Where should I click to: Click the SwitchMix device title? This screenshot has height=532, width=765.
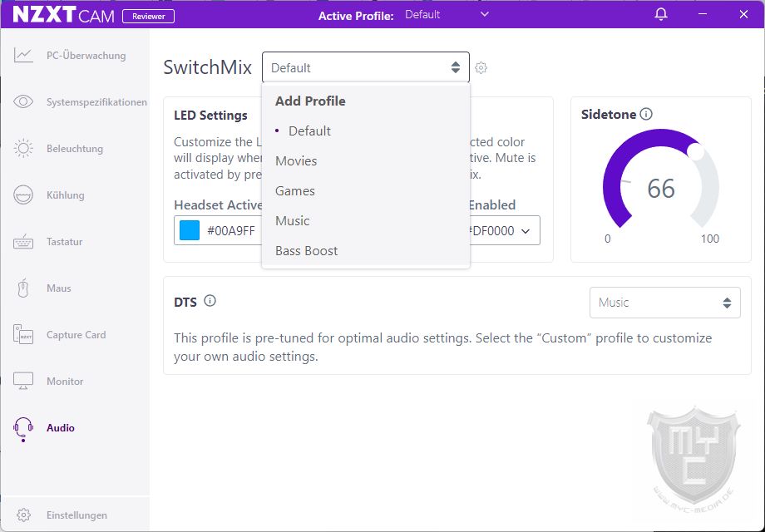pyautogui.click(x=207, y=67)
